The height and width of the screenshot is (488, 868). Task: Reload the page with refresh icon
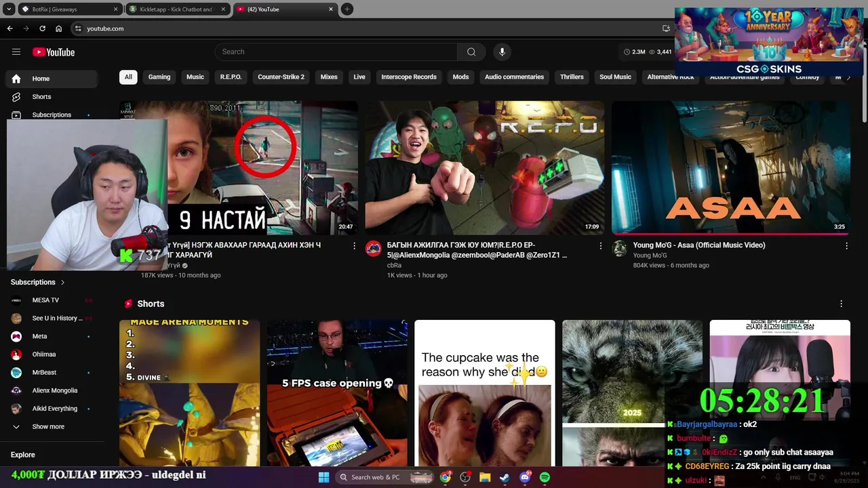pos(42,28)
